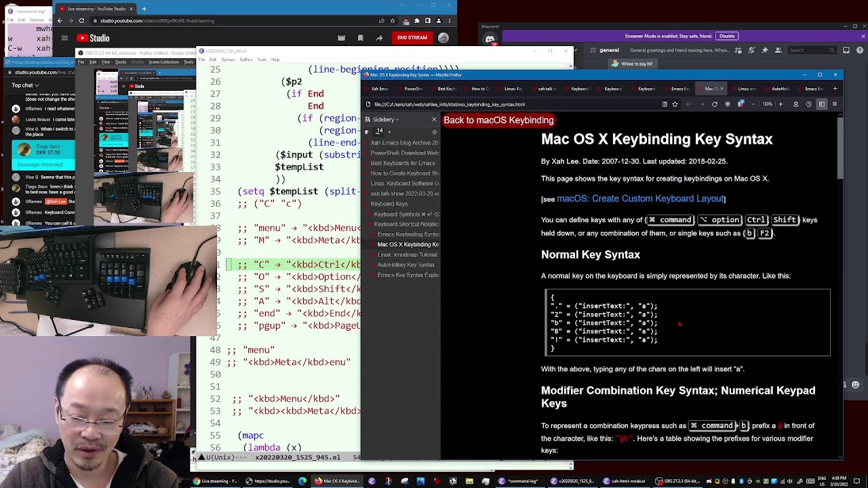The width and height of the screenshot is (868, 488).
Task: Open Firefox hamburger application menu
Action: 835,104
